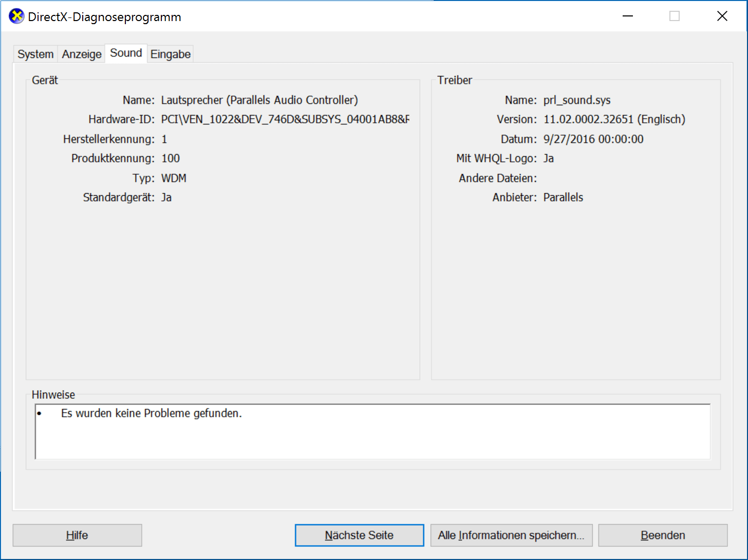Screen dimensions: 748x560
Task: Click the DirectX icon in title bar
Action: (16, 16)
